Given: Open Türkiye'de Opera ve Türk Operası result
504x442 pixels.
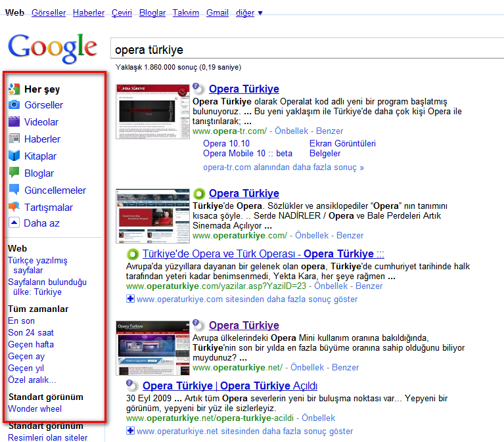Looking at the screenshot, I should (x=263, y=254).
